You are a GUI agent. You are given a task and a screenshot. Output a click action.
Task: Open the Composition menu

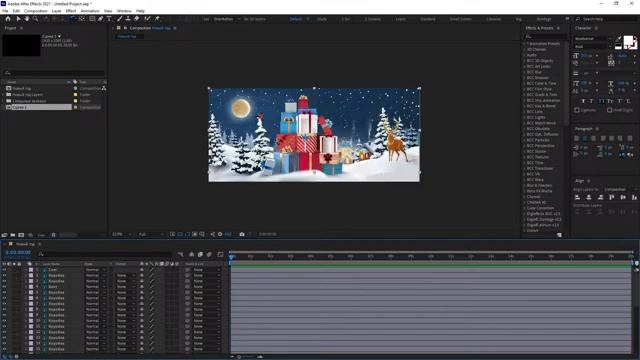click(36, 11)
